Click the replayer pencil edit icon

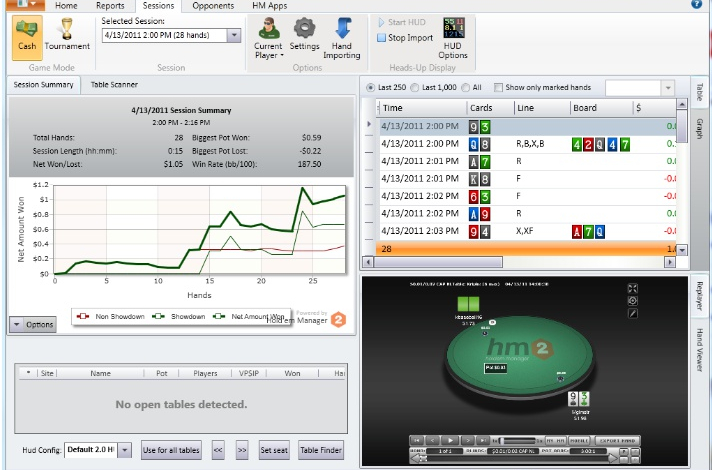click(x=633, y=313)
